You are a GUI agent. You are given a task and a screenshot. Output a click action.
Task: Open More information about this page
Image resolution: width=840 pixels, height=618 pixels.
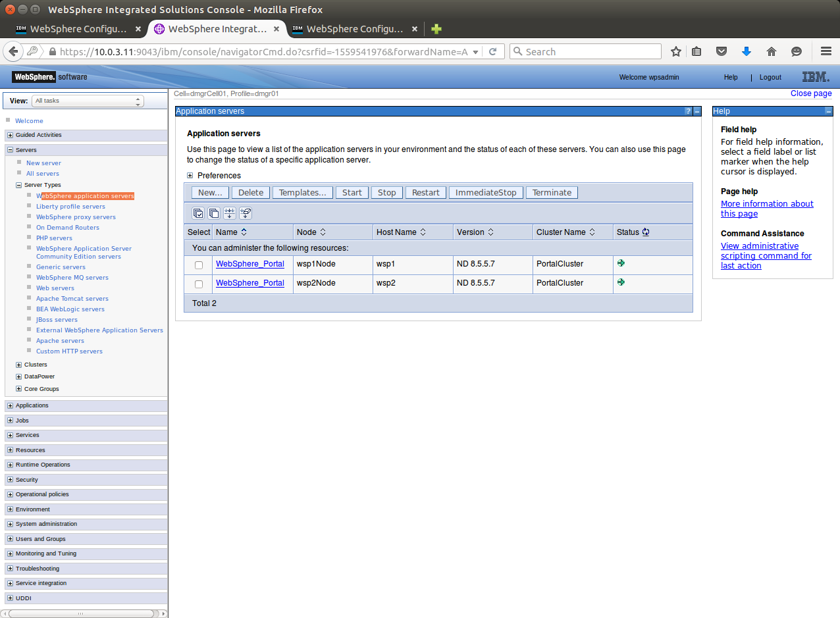click(x=767, y=209)
